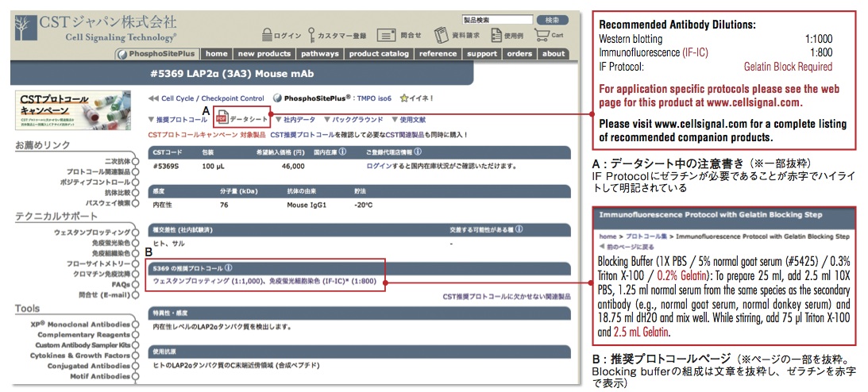Click the star イイネ! icon

403,98
